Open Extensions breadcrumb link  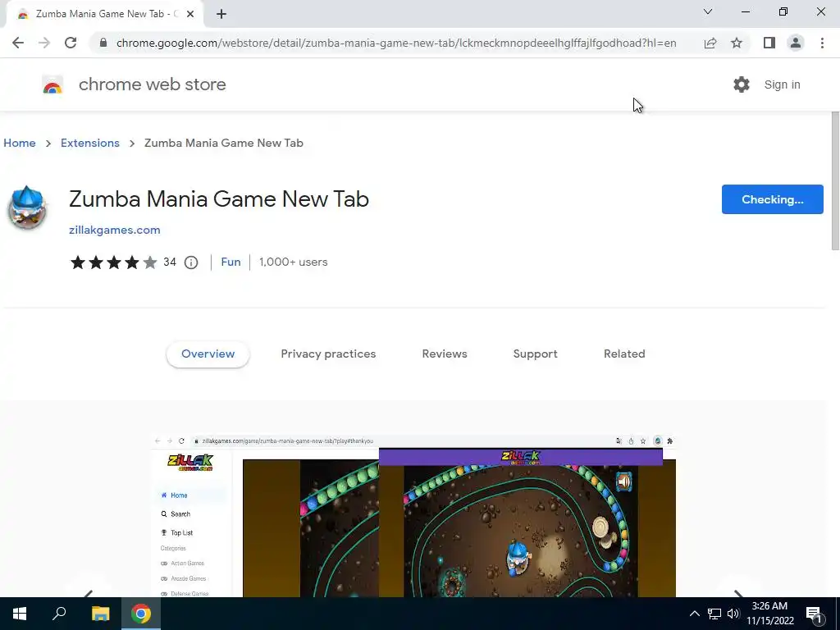[90, 143]
